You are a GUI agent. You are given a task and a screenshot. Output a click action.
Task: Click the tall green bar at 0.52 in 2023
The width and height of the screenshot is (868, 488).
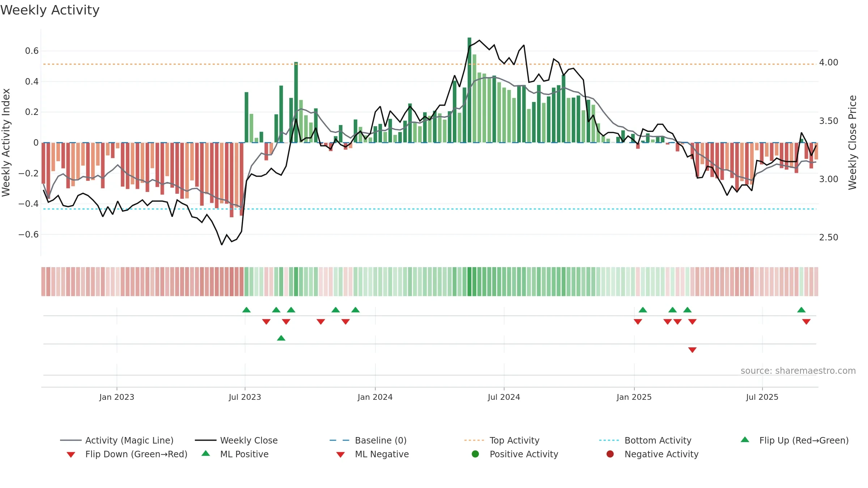[x=296, y=102]
